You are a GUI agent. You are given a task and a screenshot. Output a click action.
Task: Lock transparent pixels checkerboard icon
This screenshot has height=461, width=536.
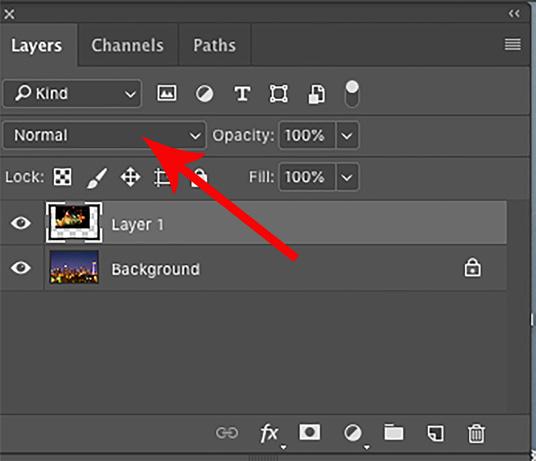pos(63,177)
